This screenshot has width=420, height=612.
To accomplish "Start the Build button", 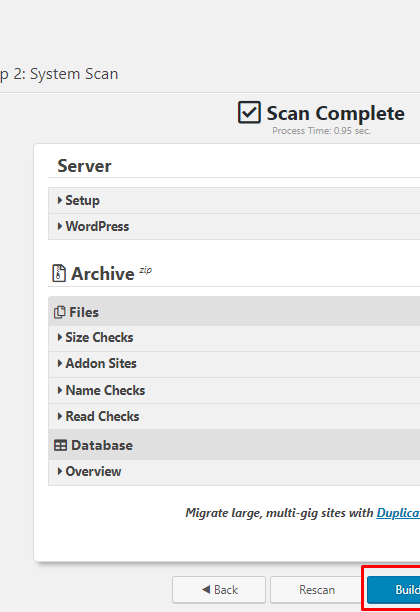I will click(x=393, y=589).
